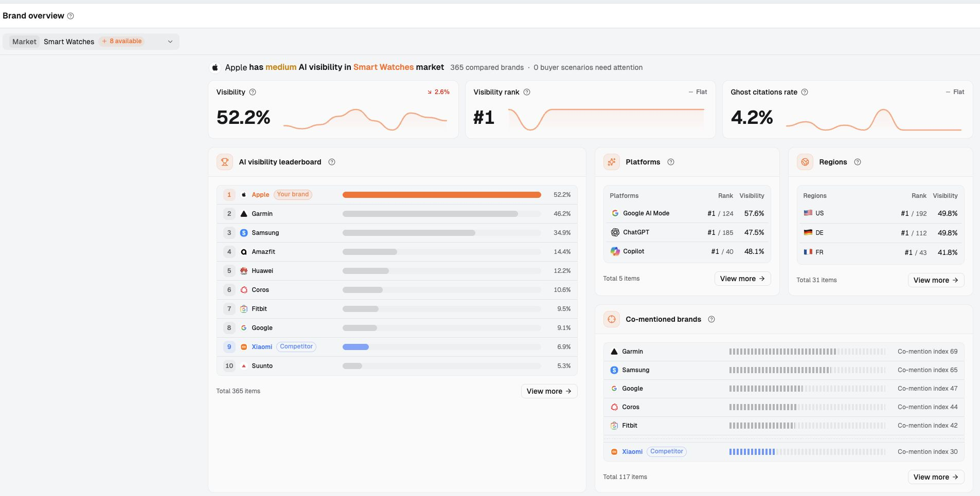Image resolution: width=980 pixels, height=496 pixels.
Task: Click the 4.2% ghost citations value
Action: click(x=752, y=118)
